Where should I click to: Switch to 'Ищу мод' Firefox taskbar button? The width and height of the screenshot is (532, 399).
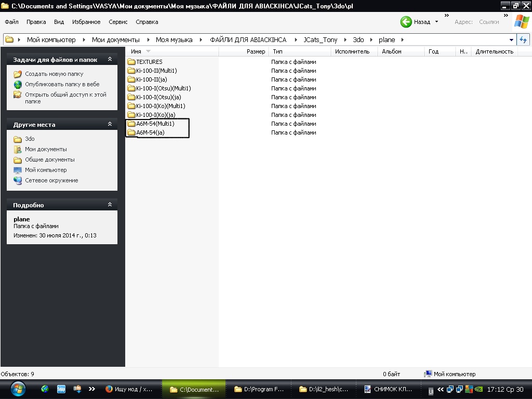point(129,389)
